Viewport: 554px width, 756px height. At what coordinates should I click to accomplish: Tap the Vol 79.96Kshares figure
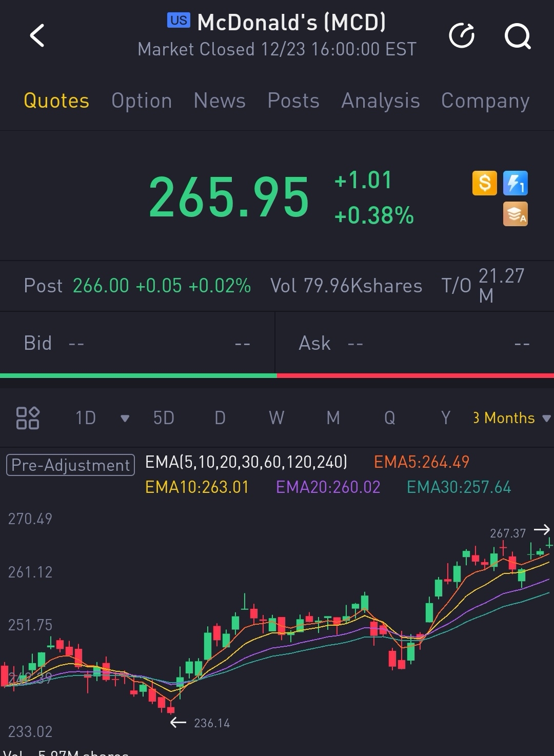[x=346, y=286]
